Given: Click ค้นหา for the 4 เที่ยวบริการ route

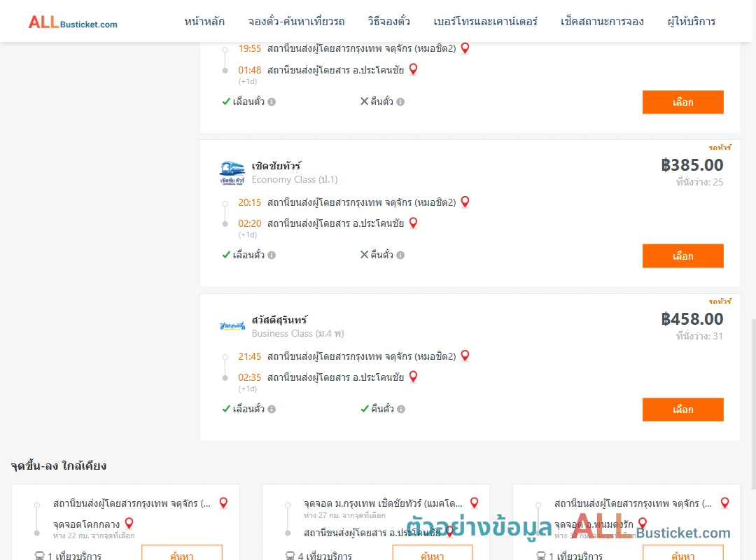Looking at the screenshot, I should (433, 554).
